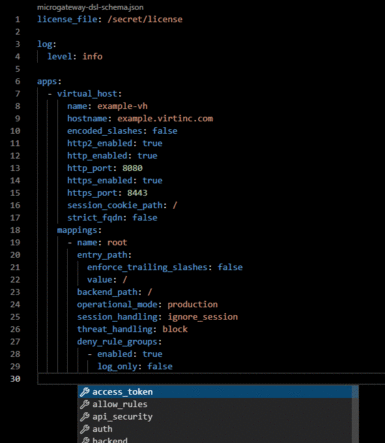Click wrench icon beside allow_rules suggestion
Screen dimensions: 385x443
pos(85,404)
